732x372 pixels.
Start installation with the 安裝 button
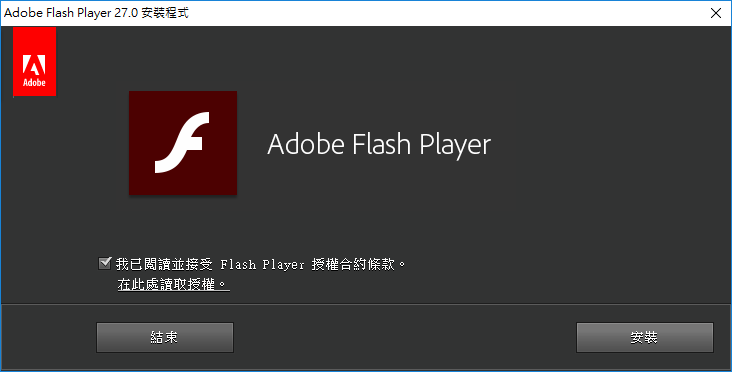(x=645, y=337)
